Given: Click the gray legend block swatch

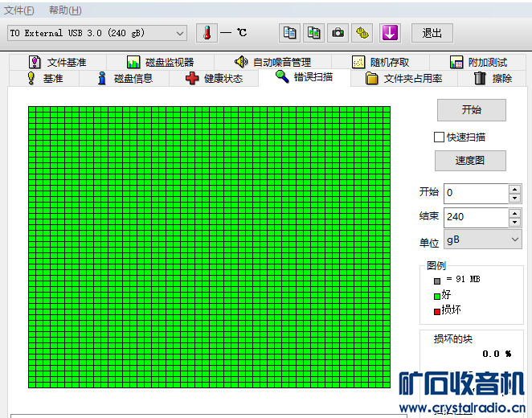Looking at the screenshot, I should [437, 281].
